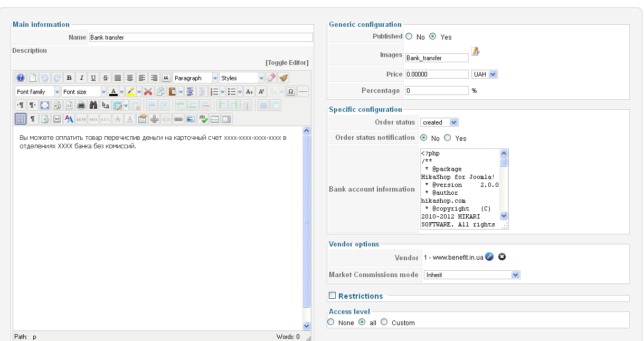This screenshot has height=341, width=644.
Task: Toggle bold formatting in the editor
Action: [x=69, y=78]
